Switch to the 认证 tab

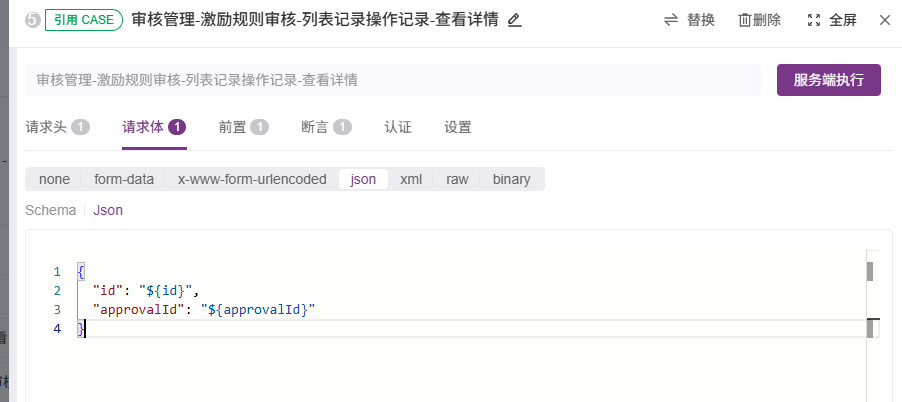[x=398, y=127]
